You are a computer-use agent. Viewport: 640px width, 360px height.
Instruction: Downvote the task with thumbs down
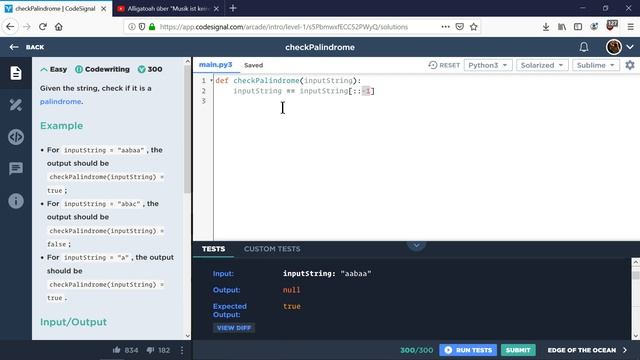(x=150, y=350)
